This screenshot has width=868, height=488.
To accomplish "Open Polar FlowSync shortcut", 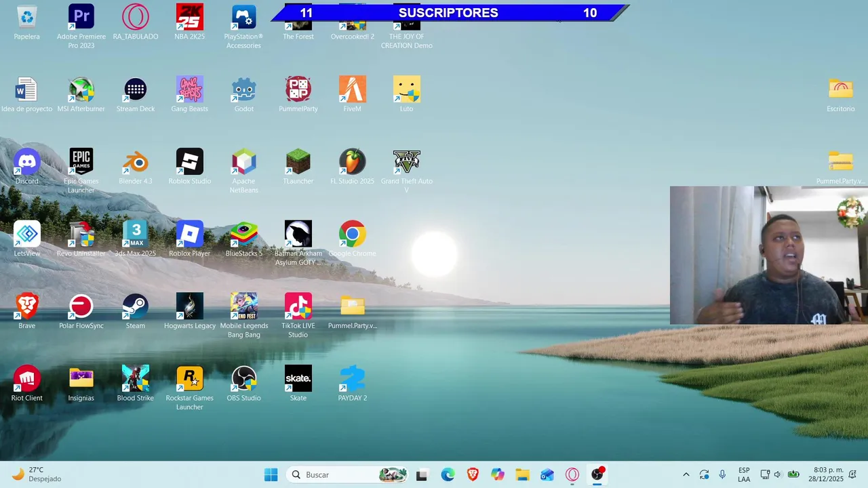I will point(81,306).
